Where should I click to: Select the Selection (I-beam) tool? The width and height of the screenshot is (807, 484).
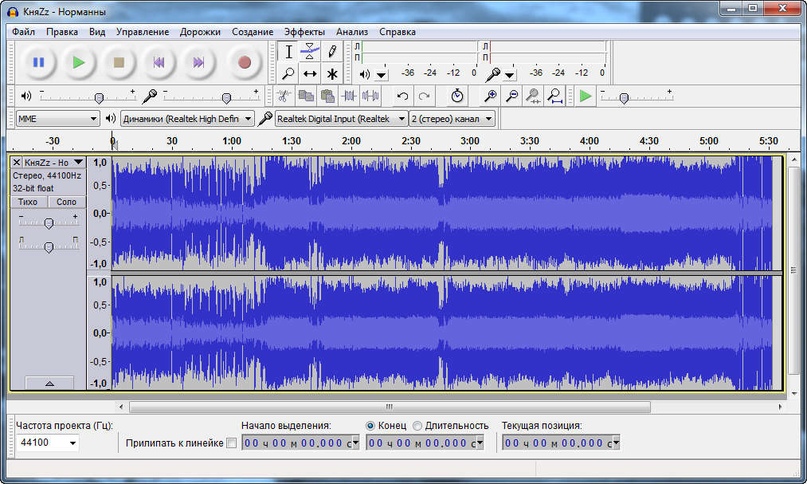[x=288, y=51]
